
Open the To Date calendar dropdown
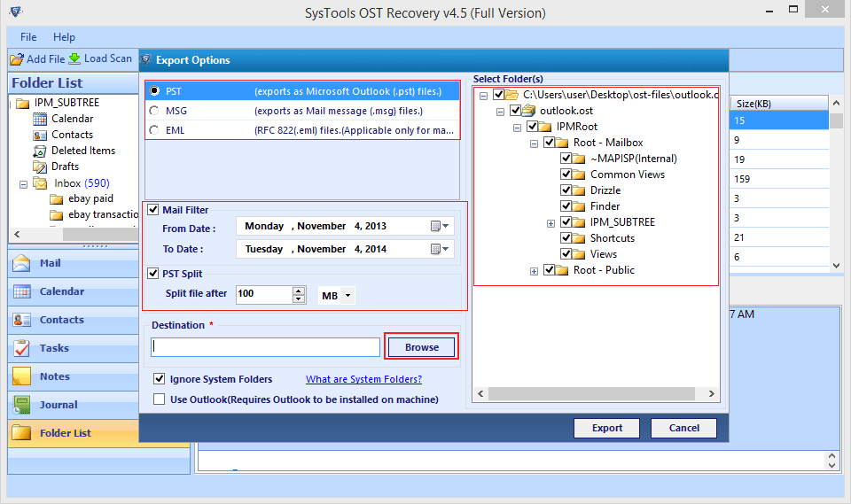pos(440,249)
